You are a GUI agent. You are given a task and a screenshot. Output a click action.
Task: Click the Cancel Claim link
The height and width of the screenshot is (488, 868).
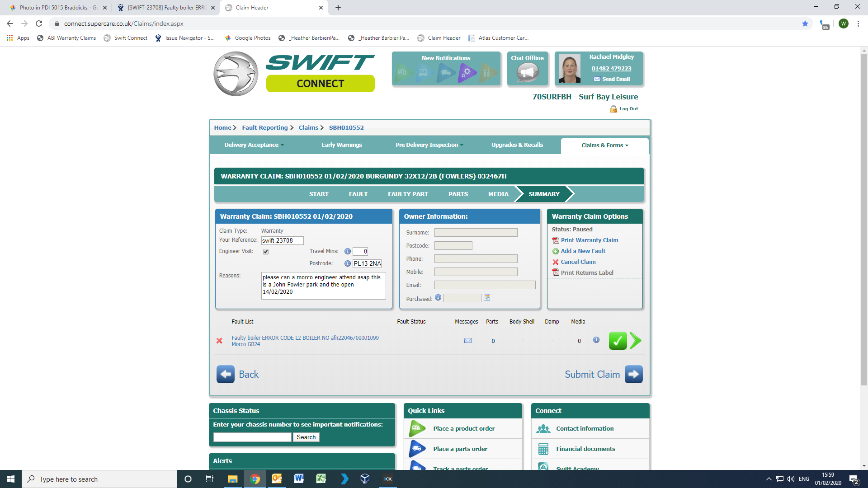coord(578,262)
